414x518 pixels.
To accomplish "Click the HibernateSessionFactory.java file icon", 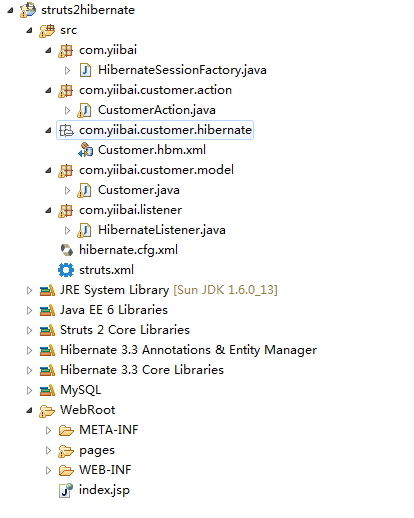I will [x=85, y=70].
